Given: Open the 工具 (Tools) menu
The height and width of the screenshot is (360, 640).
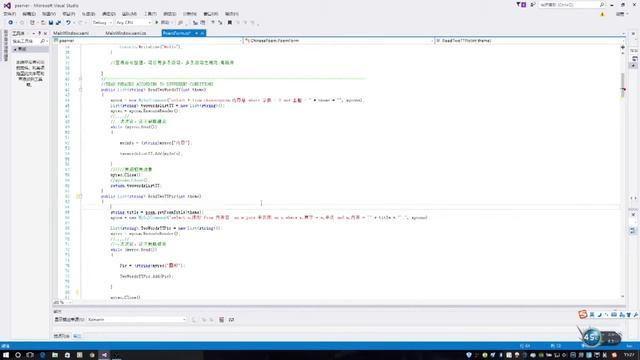Looking at the screenshot, I should 150,14.
